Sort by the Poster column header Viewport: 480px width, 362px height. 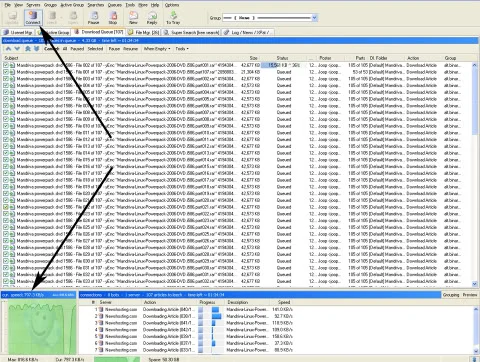click(325, 58)
